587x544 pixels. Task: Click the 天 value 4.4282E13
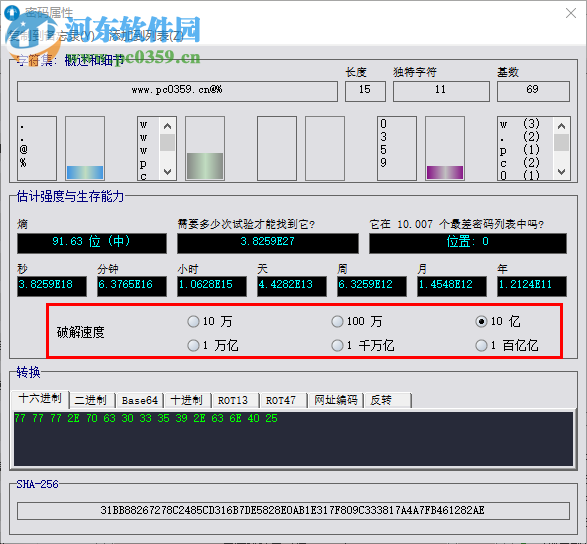(x=292, y=286)
